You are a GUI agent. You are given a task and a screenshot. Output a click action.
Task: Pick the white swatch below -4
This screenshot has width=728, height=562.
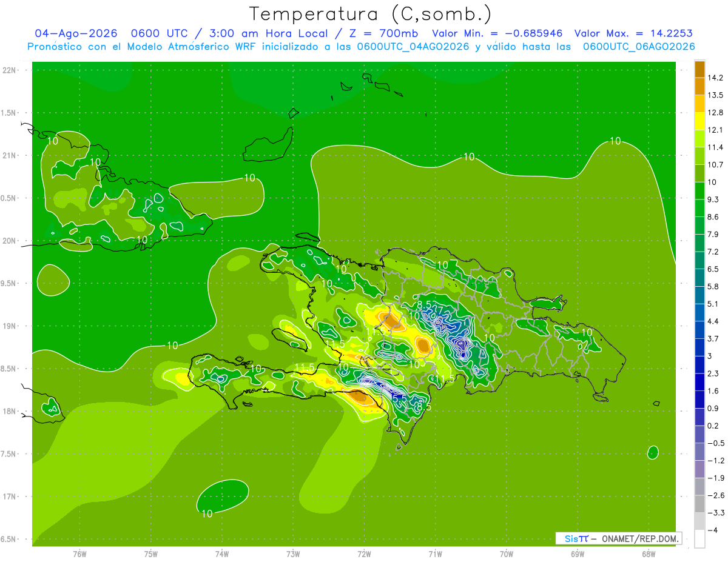point(699,539)
